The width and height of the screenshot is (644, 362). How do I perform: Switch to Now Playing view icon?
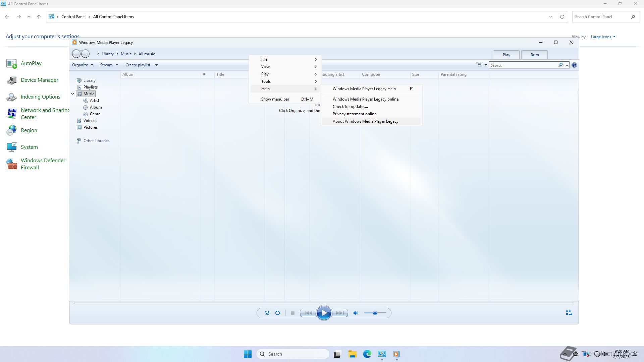click(x=569, y=313)
